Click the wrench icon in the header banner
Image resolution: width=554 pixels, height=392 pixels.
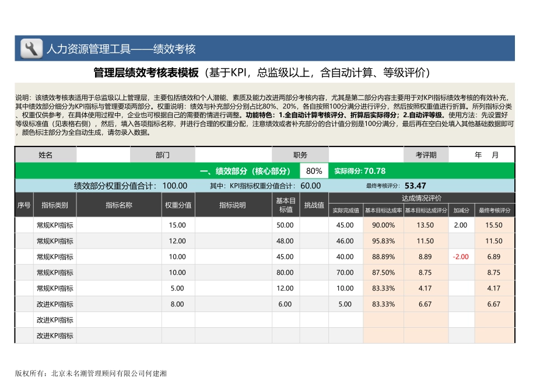point(31,48)
